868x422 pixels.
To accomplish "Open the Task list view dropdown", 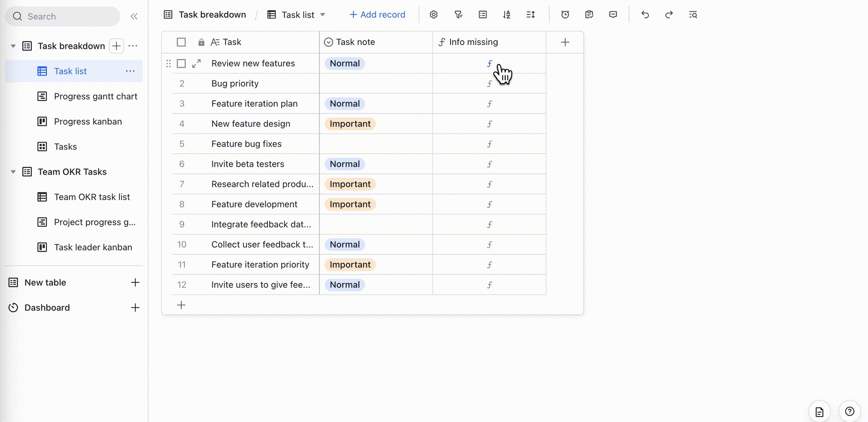I will [323, 15].
